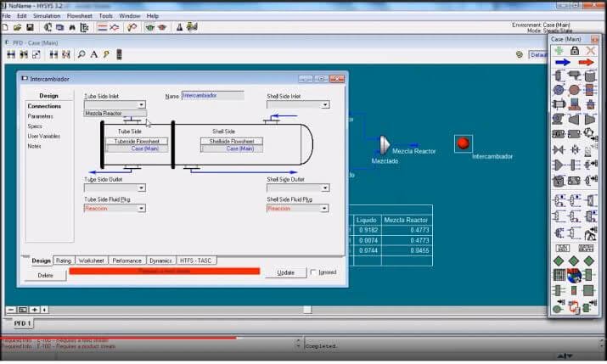Click the PFD horizontal scrollbar thumb
The height and width of the screenshot is (364, 607).
click(x=307, y=310)
